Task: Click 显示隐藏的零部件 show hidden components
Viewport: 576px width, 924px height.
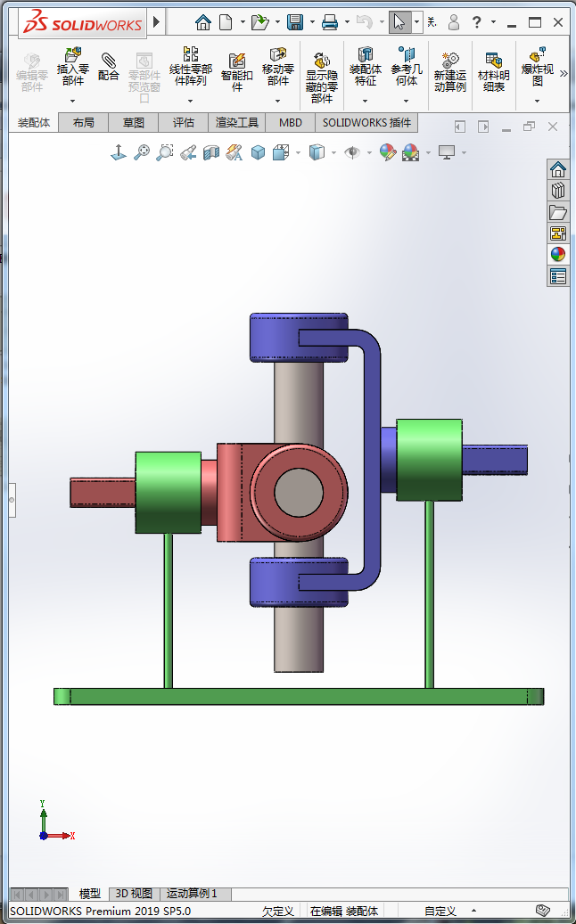Action: point(322,78)
